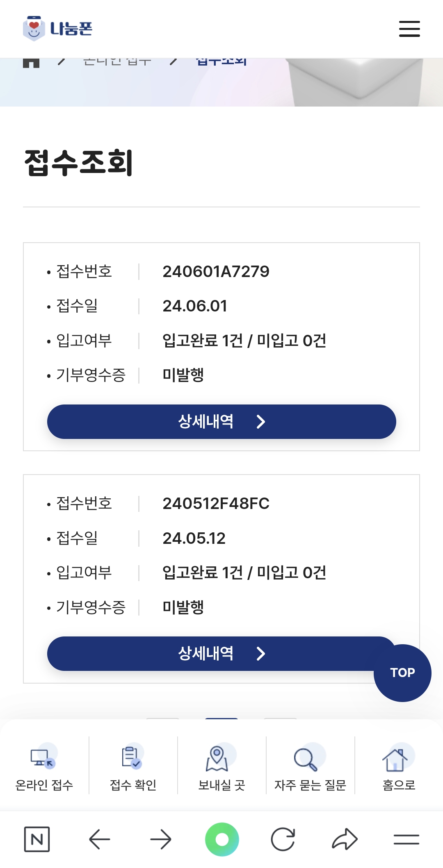The width and height of the screenshot is (443, 868).
Task: Open 온라인 접수 from the quick menu
Action: coord(44,766)
